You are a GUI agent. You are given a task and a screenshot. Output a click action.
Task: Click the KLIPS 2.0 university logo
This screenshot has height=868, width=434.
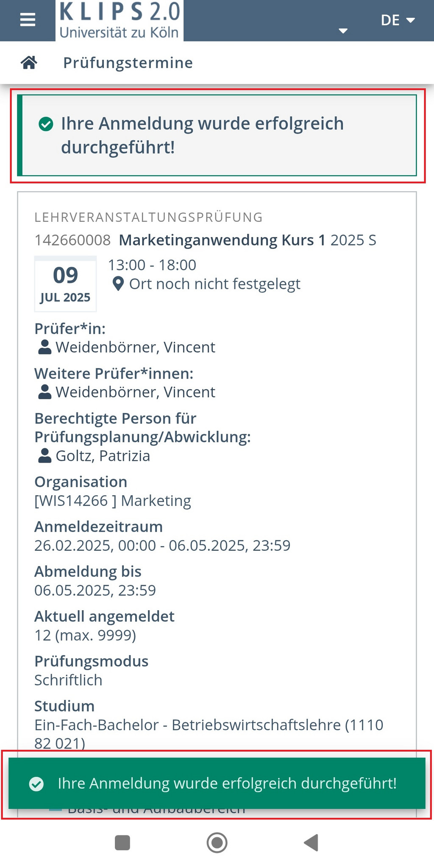[120, 20]
